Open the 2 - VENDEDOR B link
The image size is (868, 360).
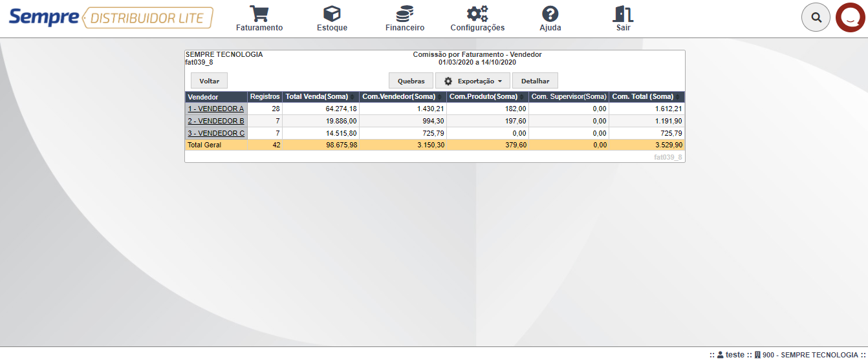216,121
